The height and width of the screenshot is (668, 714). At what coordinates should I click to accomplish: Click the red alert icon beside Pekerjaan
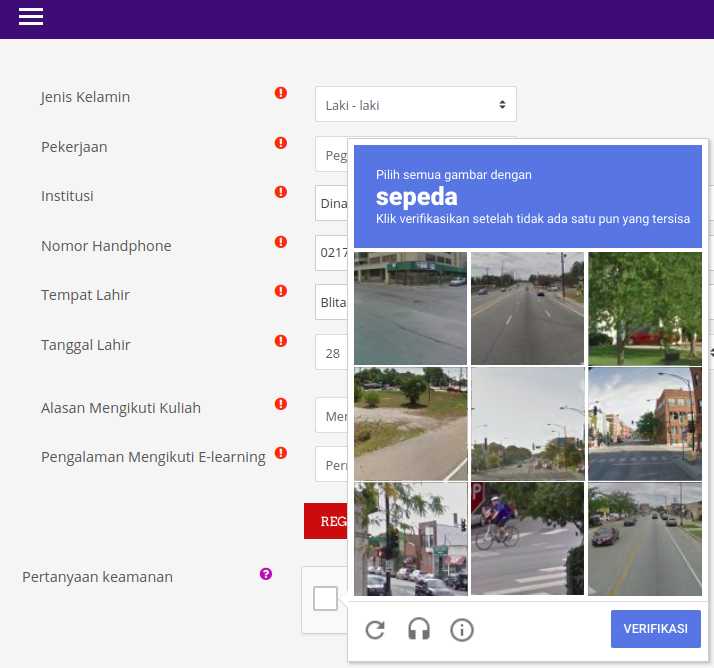tap(281, 143)
